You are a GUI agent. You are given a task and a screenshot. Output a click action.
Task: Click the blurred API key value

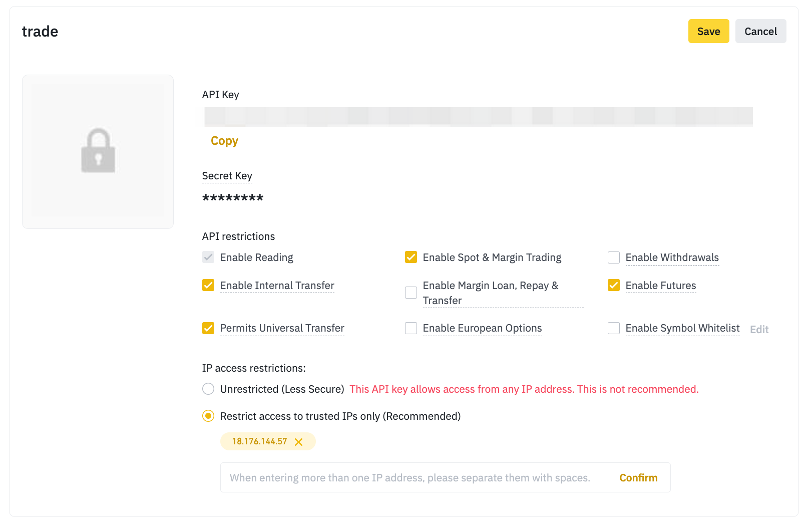[478, 117]
